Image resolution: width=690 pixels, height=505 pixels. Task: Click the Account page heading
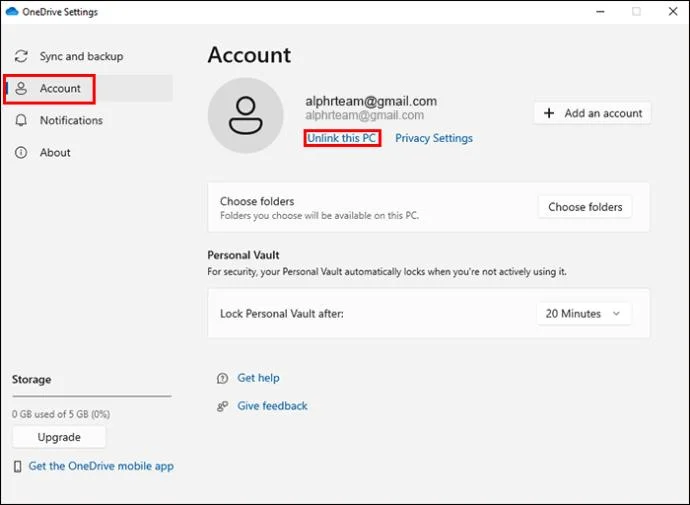249,55
